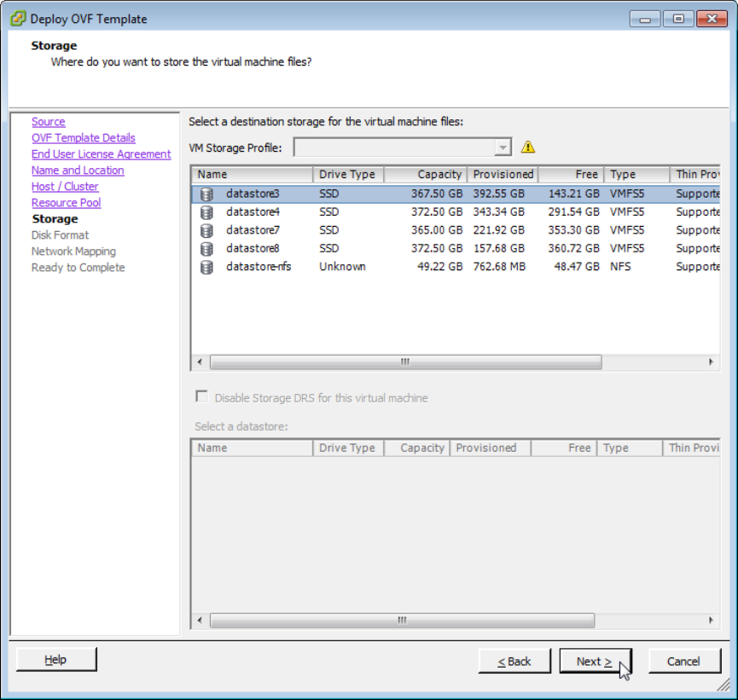Sort upper table by Thin Provisioning column
738x700 pixels.
[x=695, y=175]
